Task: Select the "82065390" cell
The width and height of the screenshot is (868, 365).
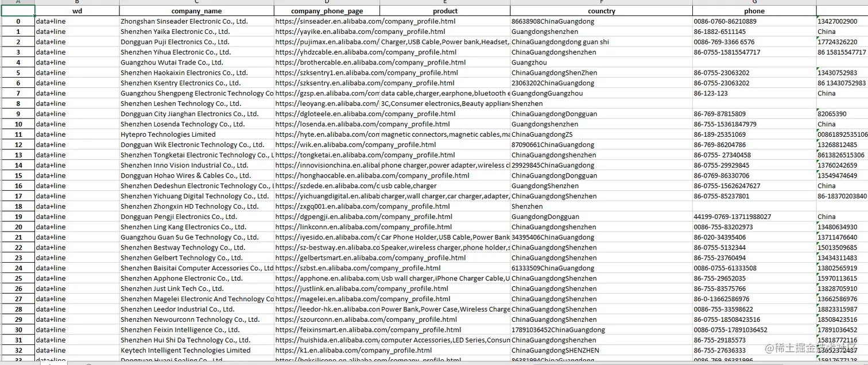Action: coord(842,114)
